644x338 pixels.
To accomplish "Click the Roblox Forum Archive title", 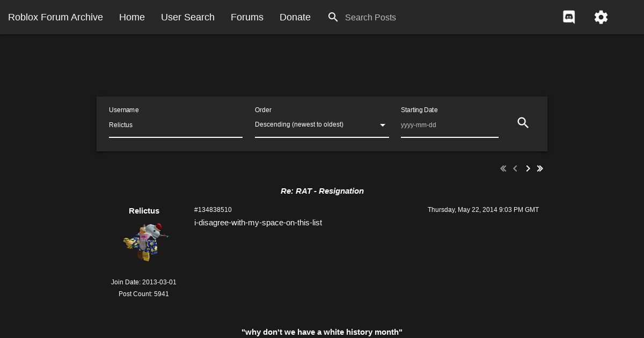I will point(55,17).
